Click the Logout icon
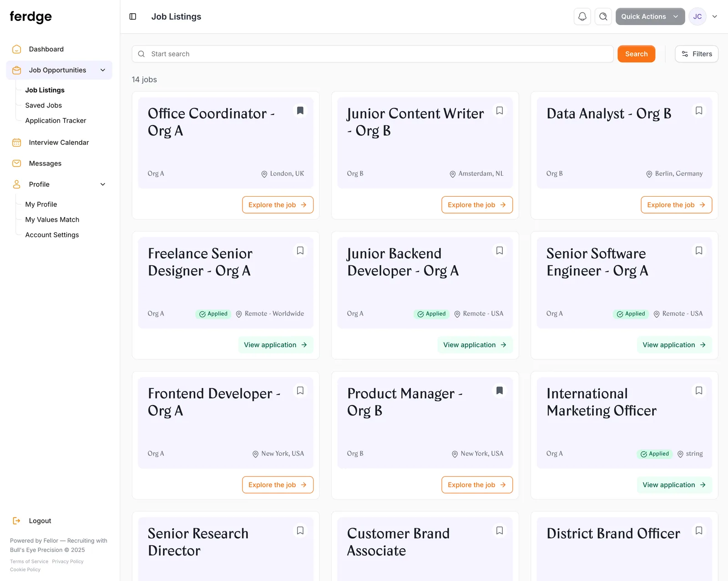This screenshot has height=581, width=728. point(17,520)
